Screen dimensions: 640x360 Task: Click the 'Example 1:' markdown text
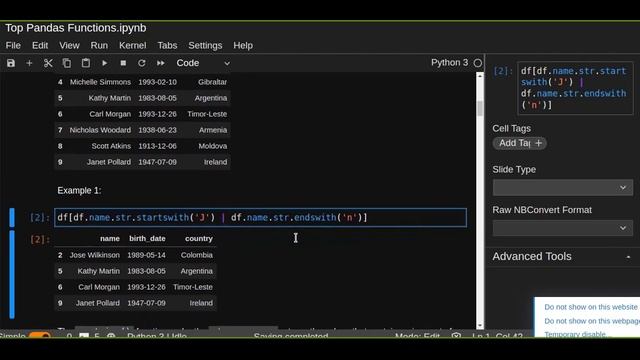pyautogui.click(x=79, y=191)
